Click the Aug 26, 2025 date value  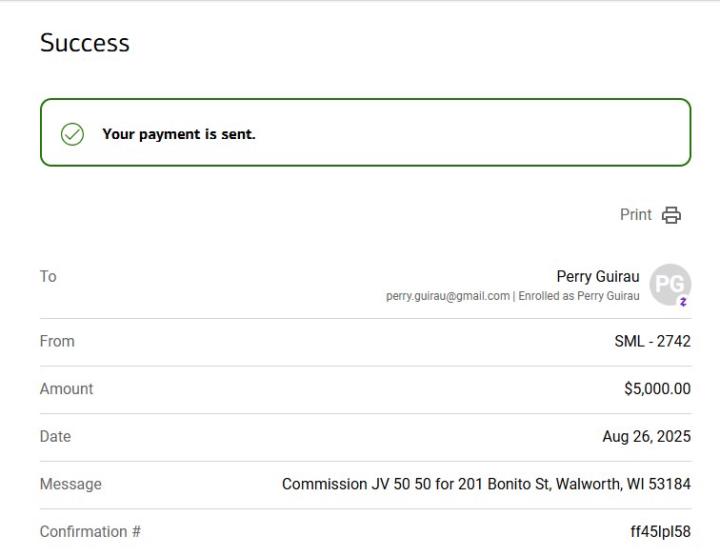coord(646,437)
